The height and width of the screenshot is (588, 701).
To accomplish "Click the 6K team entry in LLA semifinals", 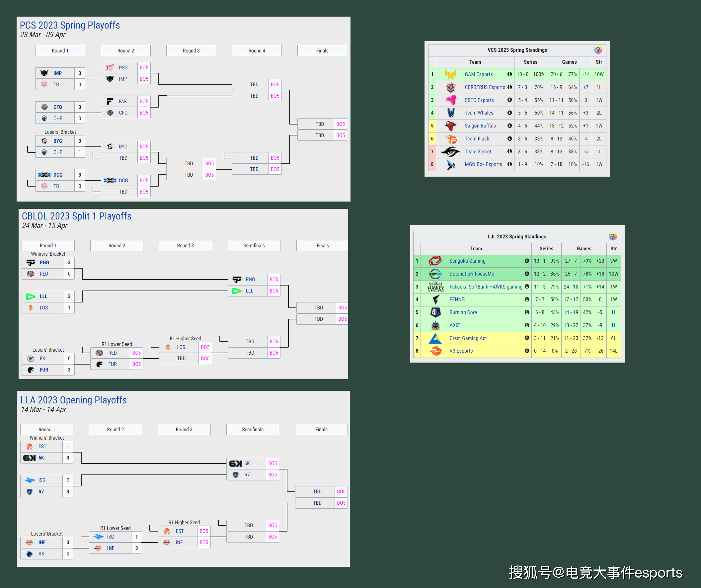I will [247, 463].
